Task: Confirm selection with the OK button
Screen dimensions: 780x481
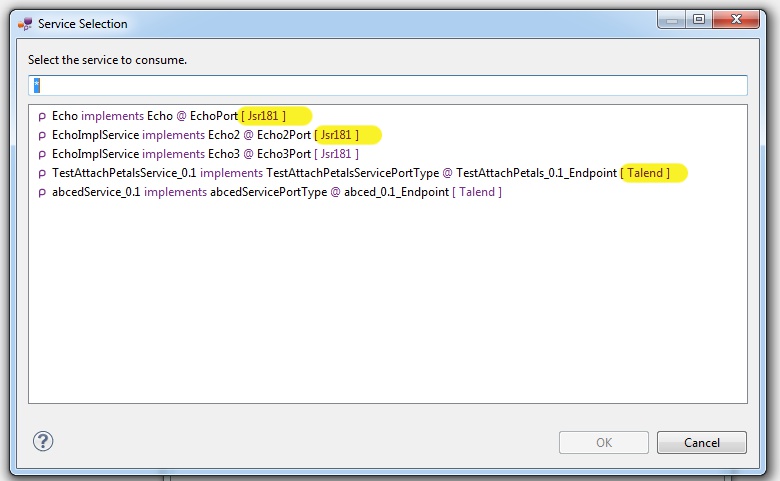Action: [604, 442]
